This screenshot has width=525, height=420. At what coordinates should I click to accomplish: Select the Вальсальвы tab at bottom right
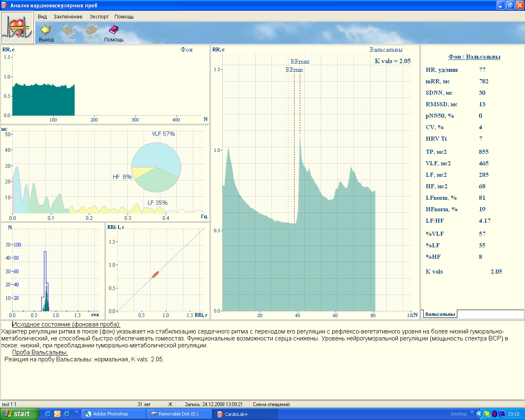coord(440,314)
